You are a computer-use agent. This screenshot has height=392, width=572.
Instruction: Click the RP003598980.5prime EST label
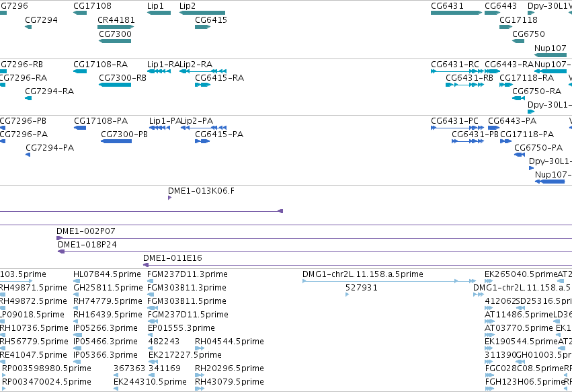click(x=46, y=368)
